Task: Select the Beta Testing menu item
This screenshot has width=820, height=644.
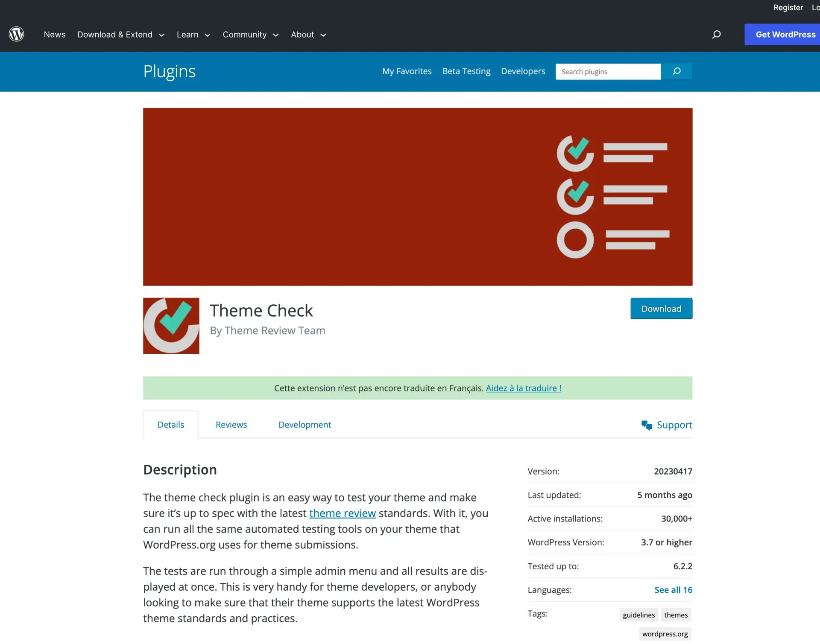Action: coord(466,72)
